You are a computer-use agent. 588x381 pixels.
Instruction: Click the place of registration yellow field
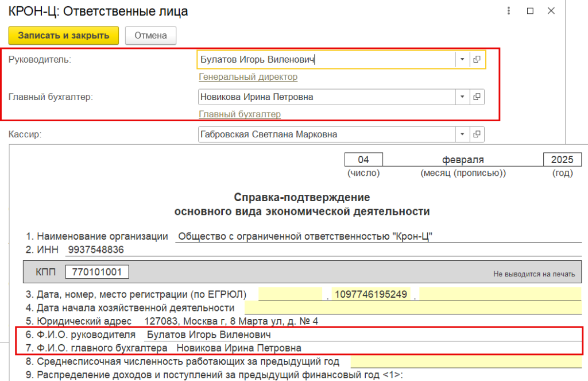tap(500, 294)
